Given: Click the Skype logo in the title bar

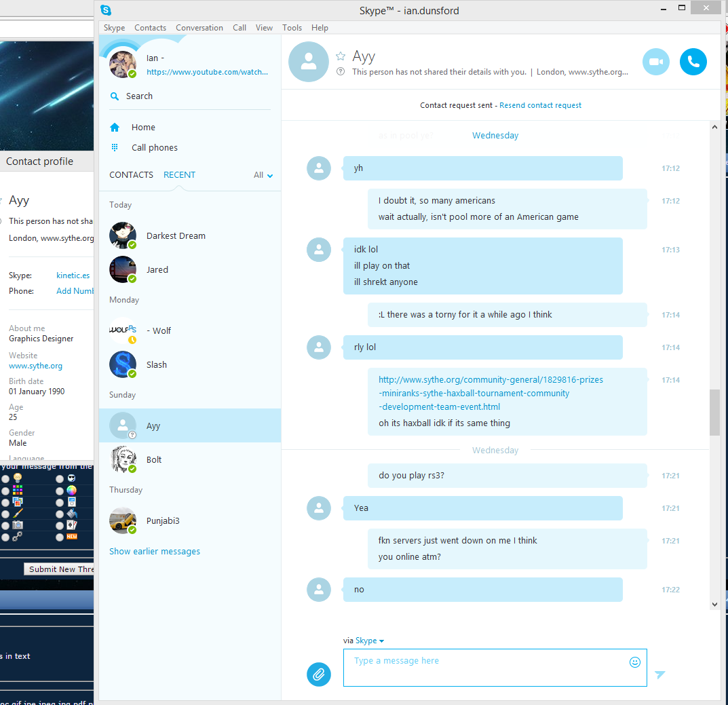Looking at the screenshot, I should [106, 9].
